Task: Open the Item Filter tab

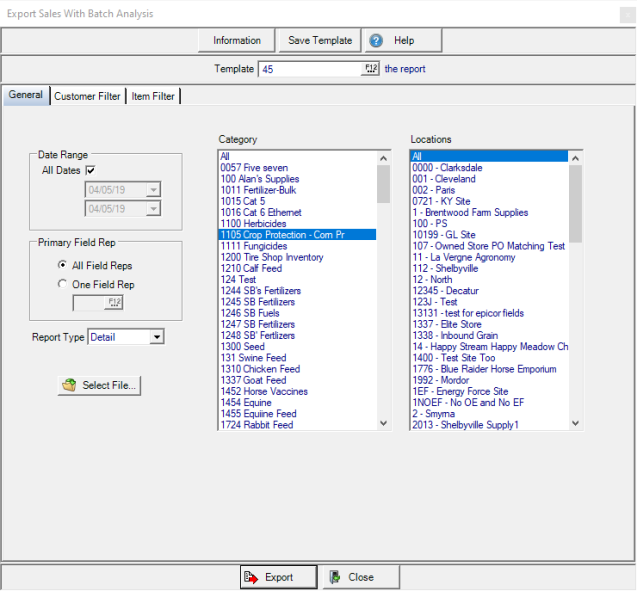Action: point(153,96)
